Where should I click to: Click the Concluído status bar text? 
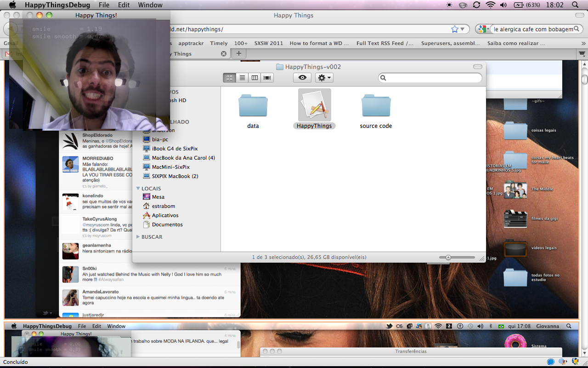point(16,362)
